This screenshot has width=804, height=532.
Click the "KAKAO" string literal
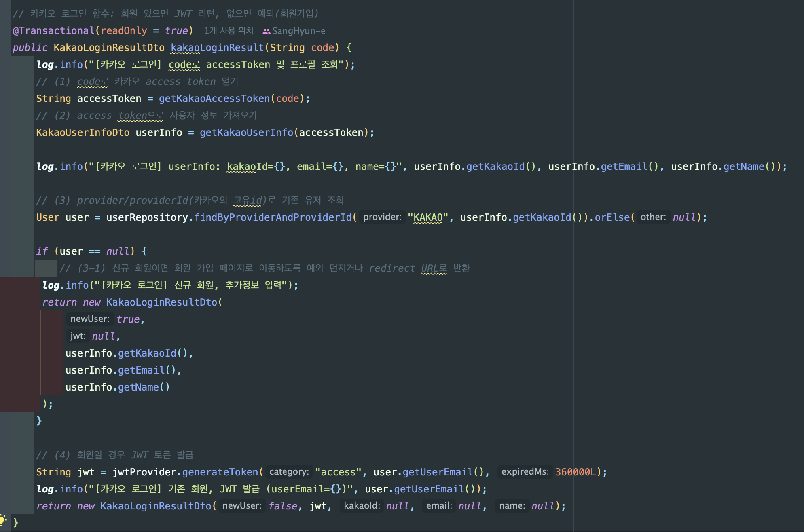(x=428, y=217)
